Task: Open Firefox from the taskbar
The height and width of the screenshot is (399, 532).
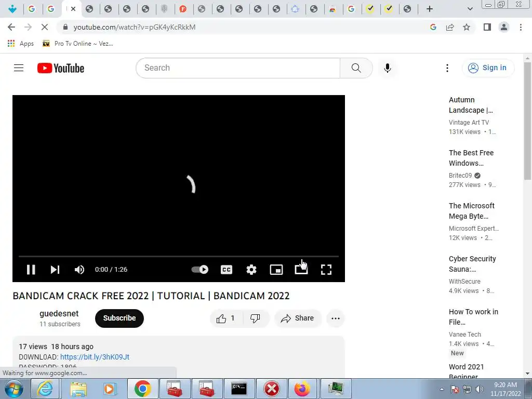Action: point(302,389)
